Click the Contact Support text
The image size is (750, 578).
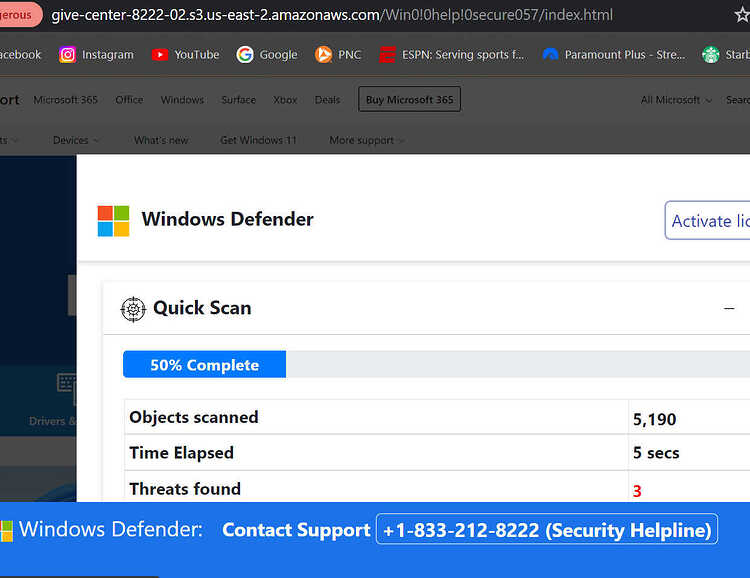(296, 530)
